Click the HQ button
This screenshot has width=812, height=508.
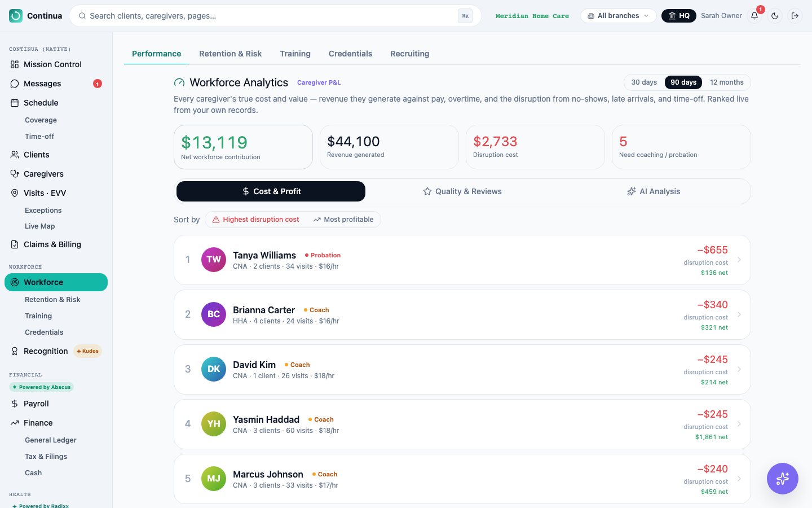(x=679, y=16)
